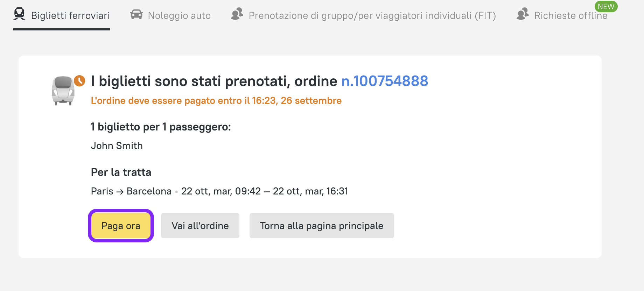Click the orange payment deadline notice
The height and width of the screenshot is (291, 644).
pos(216,101)
